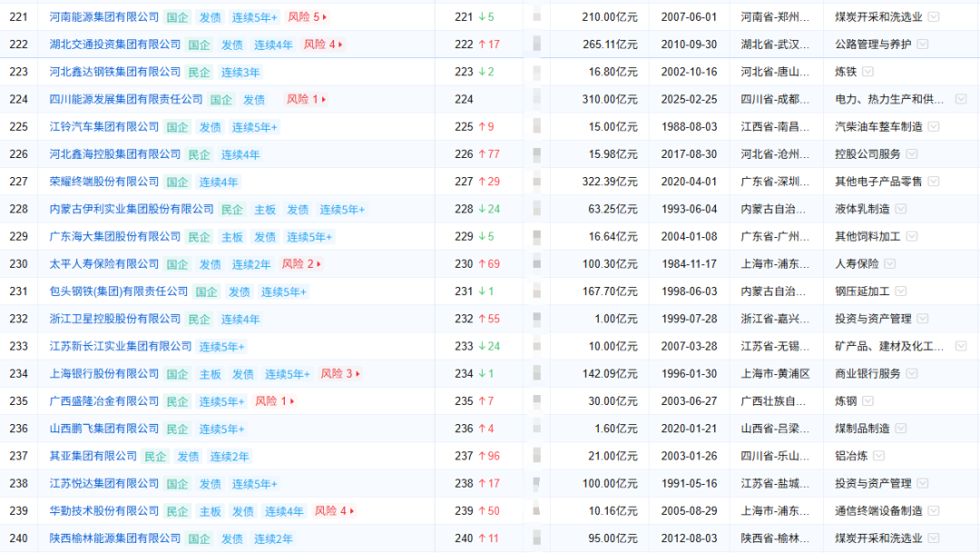Click establishment date 1984-11-17
980x553 pixels.
(x=689, y=264)
